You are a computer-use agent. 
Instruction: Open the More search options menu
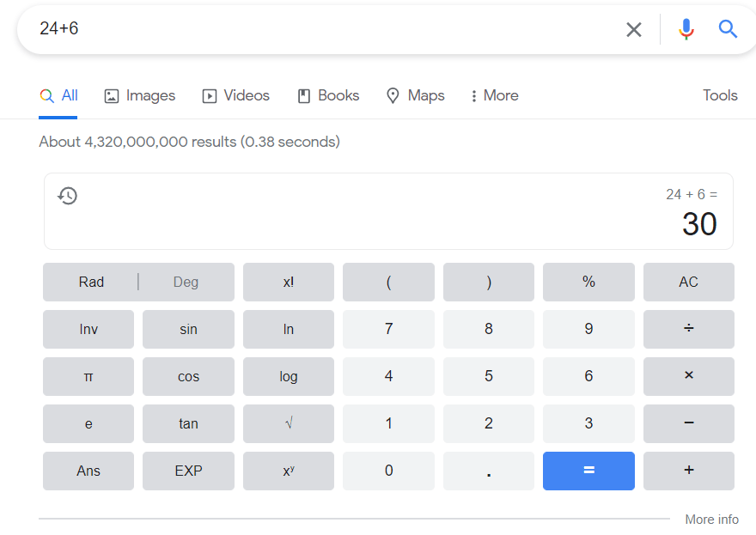point(494,95)
